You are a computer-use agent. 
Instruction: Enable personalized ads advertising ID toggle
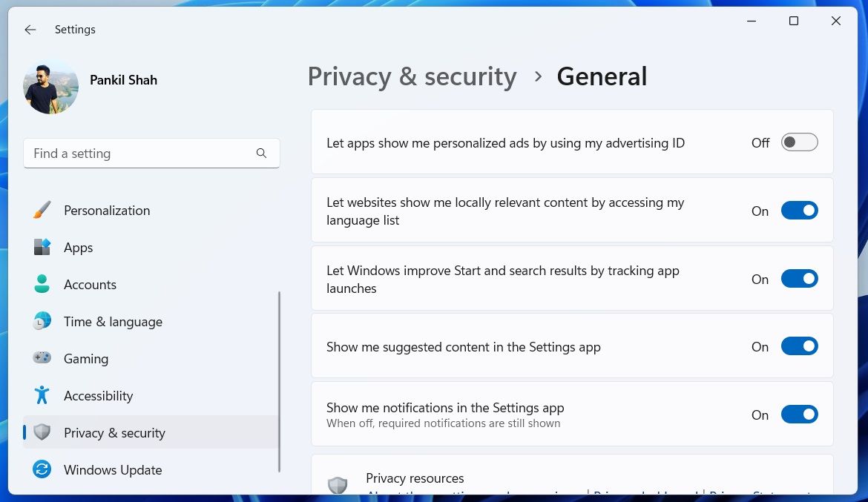799,142
